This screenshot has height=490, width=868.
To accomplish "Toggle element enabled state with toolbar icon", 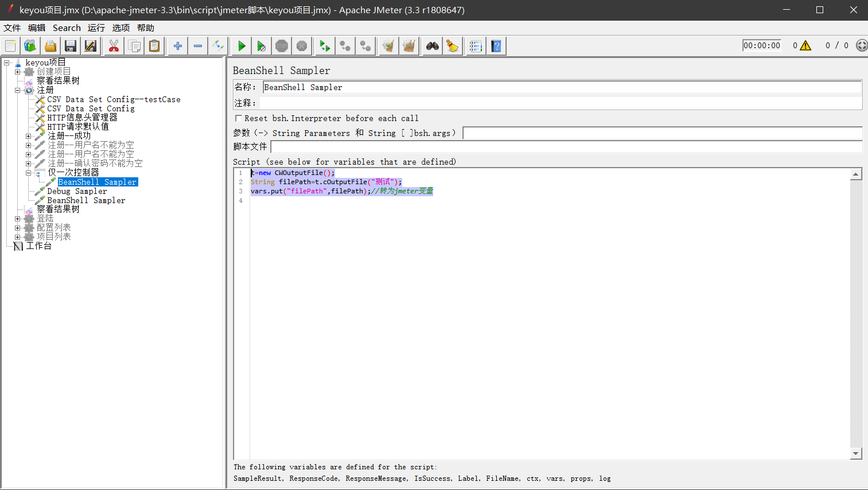I will click(x=218, y=45).
